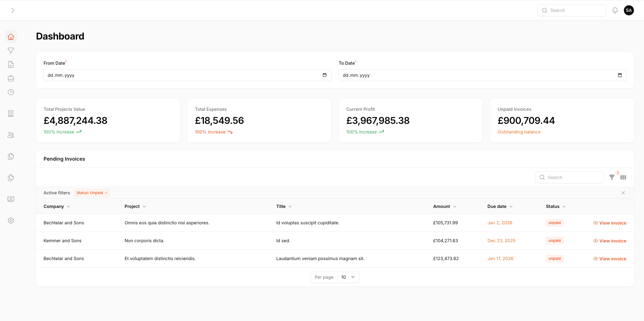Image resolution: width=644 pixels, height=321 pixels.
Task: Select the funnel icon in the sidebar
Action: coord(11,50)
